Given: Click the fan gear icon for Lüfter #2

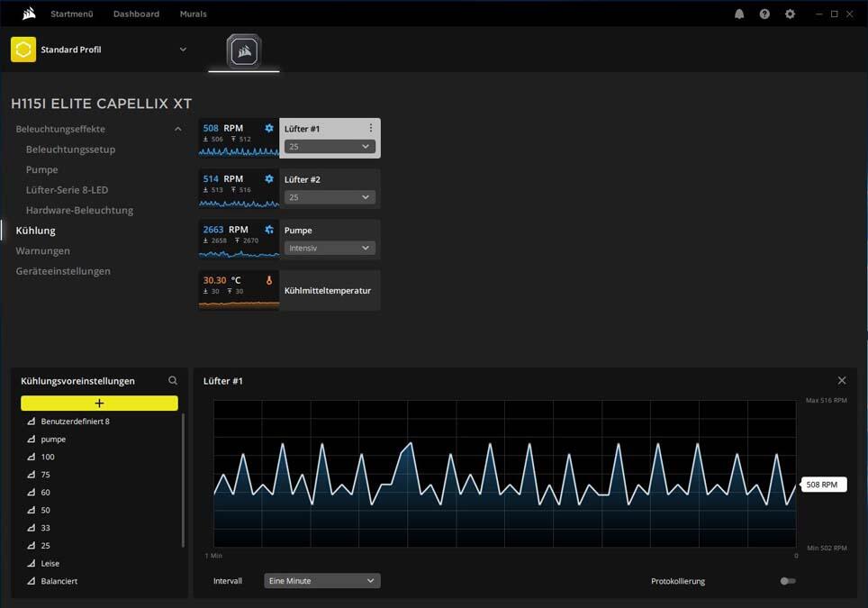Looking at the screenshot, I should click(269, 179).
